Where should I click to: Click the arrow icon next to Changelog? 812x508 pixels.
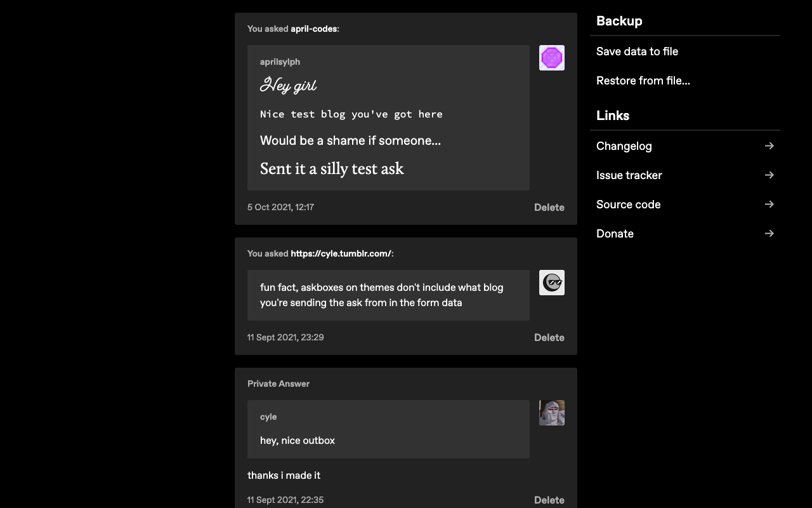(769, 145)
